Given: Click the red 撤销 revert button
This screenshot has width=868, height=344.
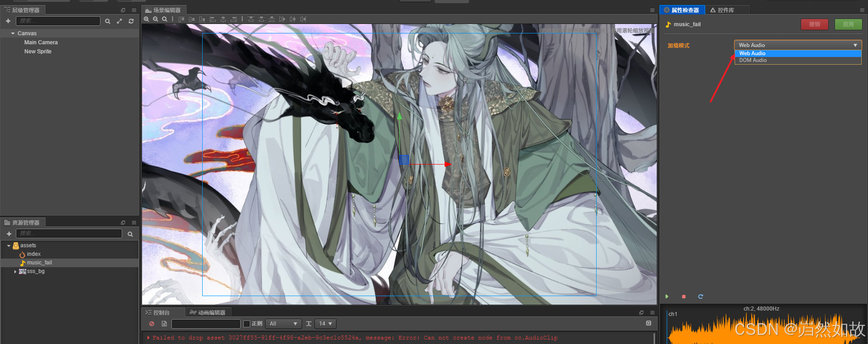Looking at the screenshot, I should click(x=815, y=24).
